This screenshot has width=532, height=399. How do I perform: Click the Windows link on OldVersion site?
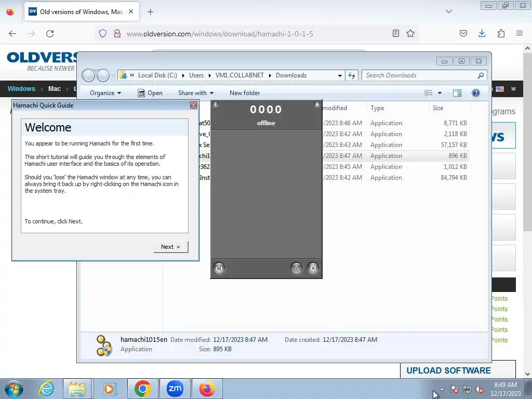(21, 88)
